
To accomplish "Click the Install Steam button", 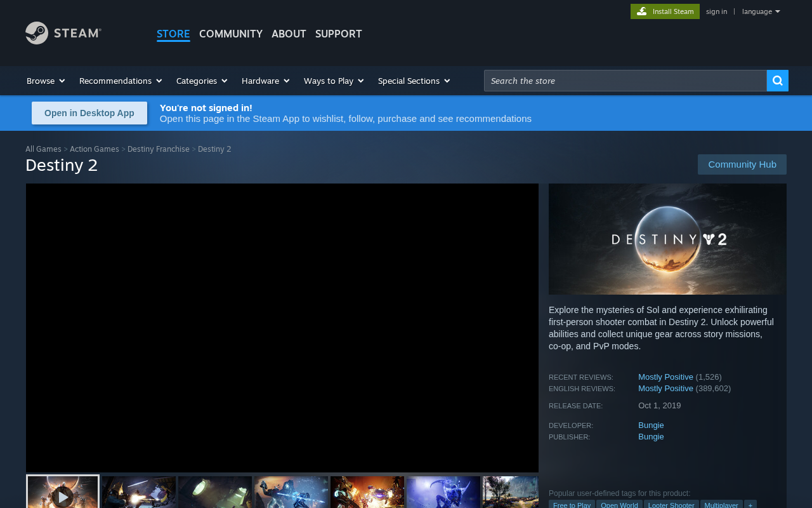I will pos(665,11).
